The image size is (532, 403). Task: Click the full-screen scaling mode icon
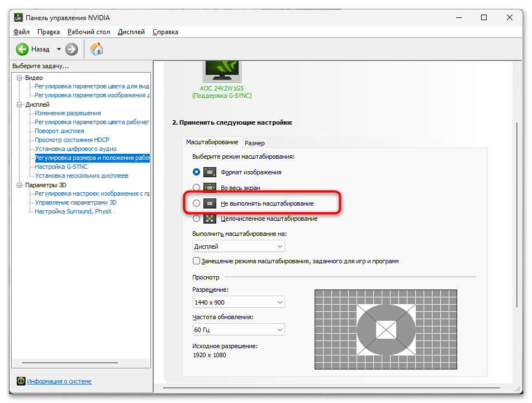coord(210,187)
